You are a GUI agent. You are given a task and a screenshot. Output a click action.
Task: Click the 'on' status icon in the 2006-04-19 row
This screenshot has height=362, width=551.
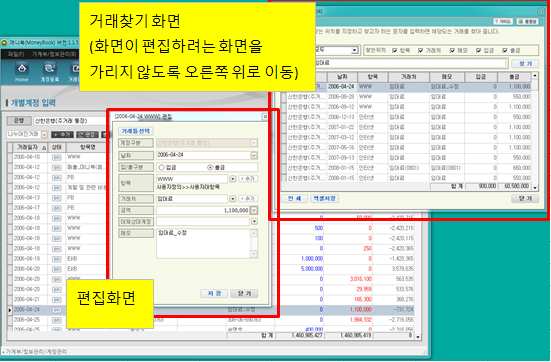(57, 259)
